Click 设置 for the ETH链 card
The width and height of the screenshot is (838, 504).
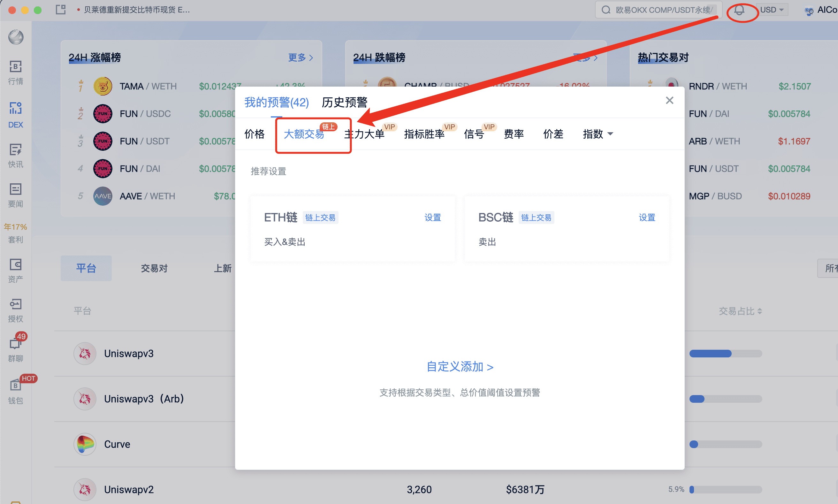[x=433, y=218]
